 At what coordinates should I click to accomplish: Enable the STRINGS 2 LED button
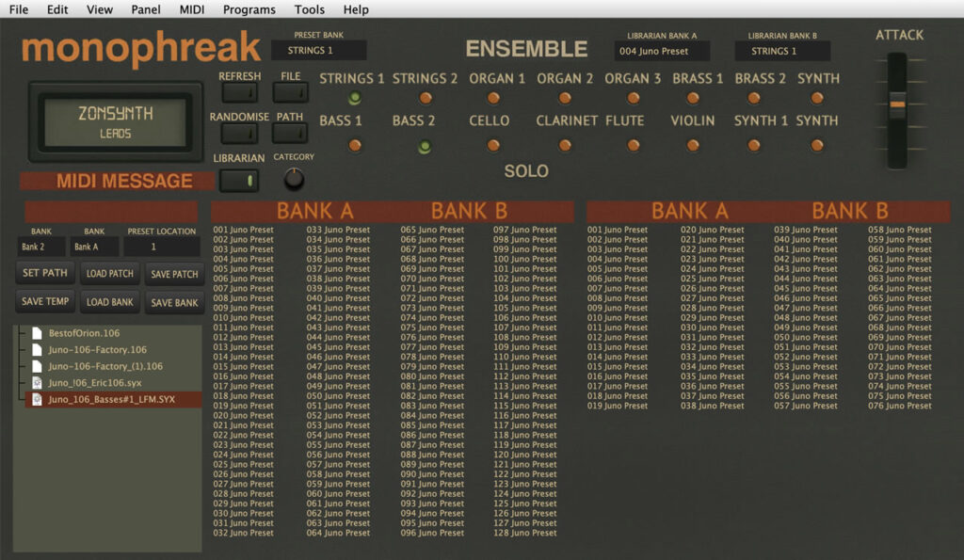coord(426,98)
